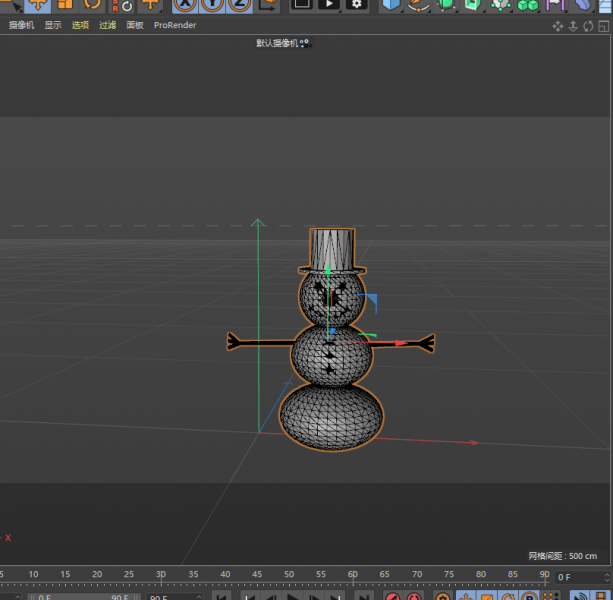The image size is (613, 600).
Task: Render to Picture Viewer
Action: click(329, 5)
